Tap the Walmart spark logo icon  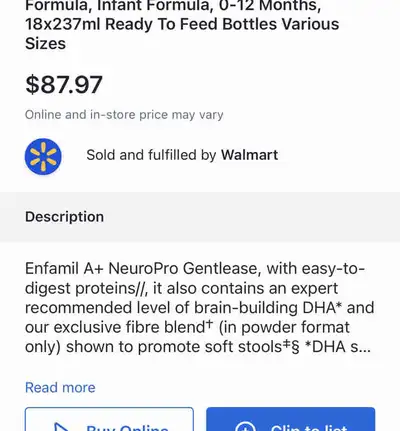coord(43,156)
